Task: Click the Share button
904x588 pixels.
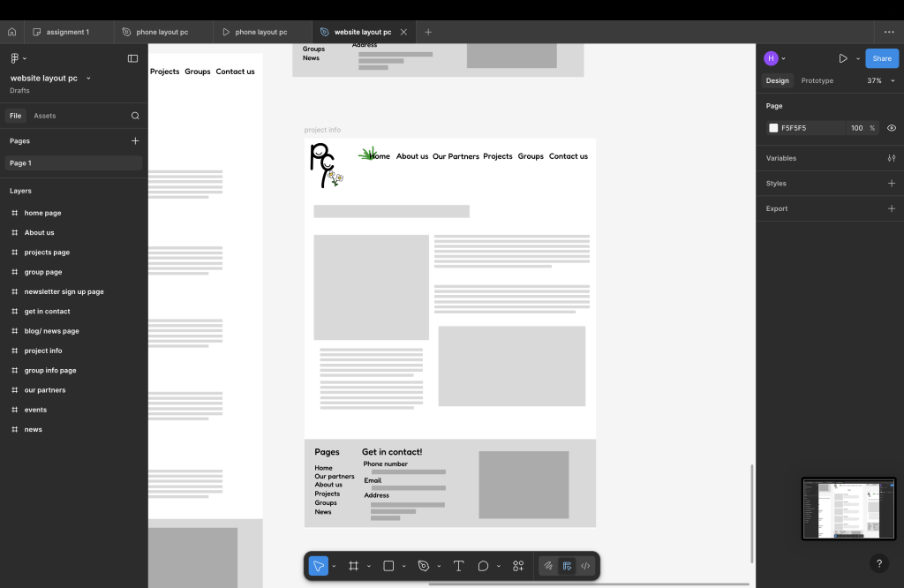Action: pos(881,58)
